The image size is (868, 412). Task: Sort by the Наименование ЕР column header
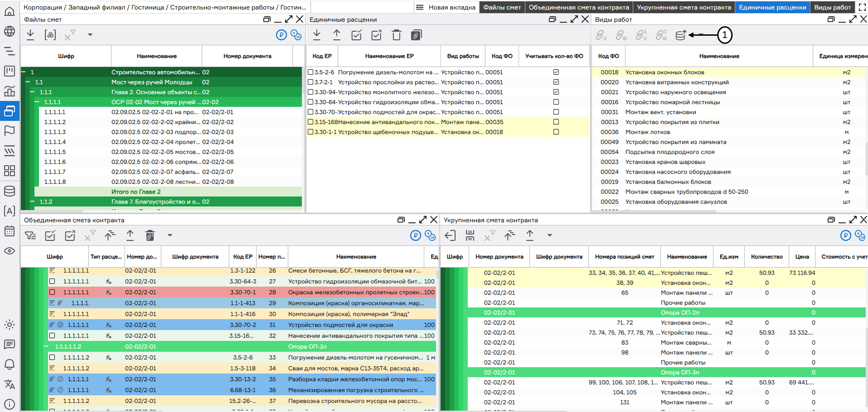pyautogui.click(x=389, y=56)
